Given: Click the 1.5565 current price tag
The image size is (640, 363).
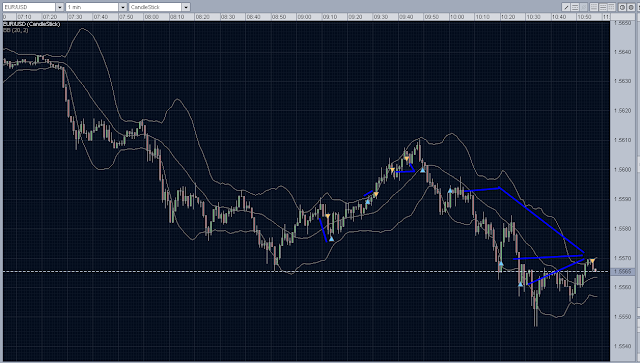Looking at the screenshot, I should click(x=622, y=272).
